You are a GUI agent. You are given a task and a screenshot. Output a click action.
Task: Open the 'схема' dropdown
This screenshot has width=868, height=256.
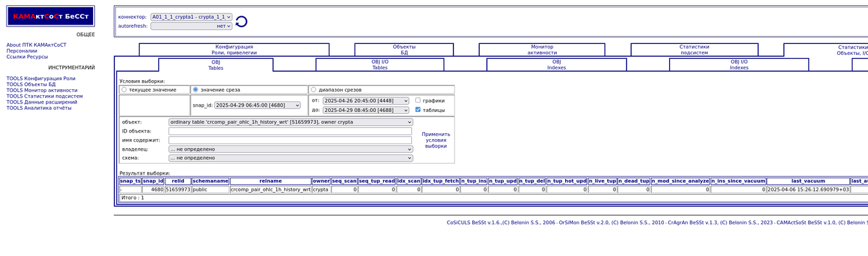tap(291, 158)
